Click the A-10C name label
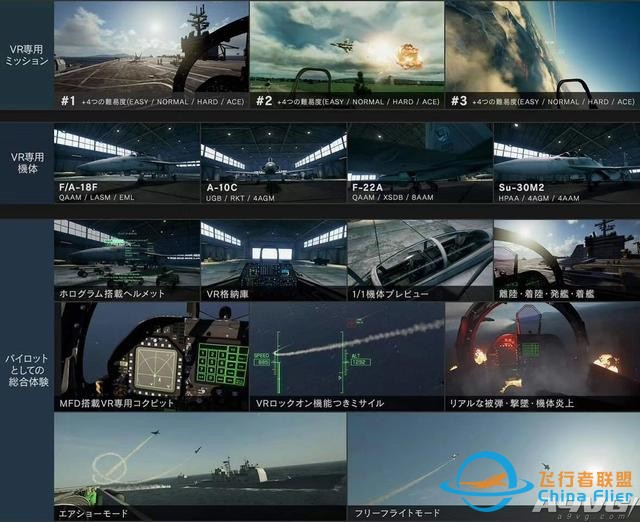This screenshot has width=640, height=522. coord(222,187)
